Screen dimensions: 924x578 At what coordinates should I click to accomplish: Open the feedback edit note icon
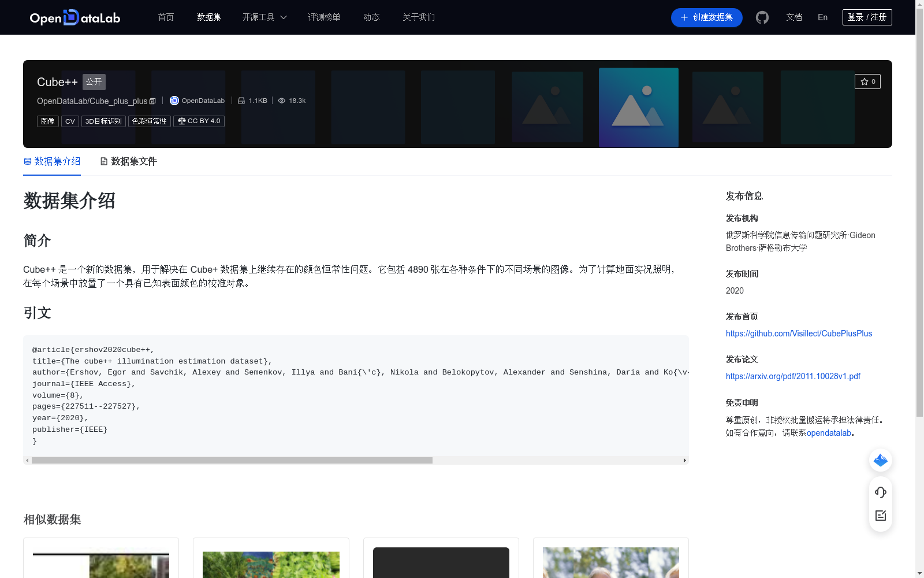point(881,516)
